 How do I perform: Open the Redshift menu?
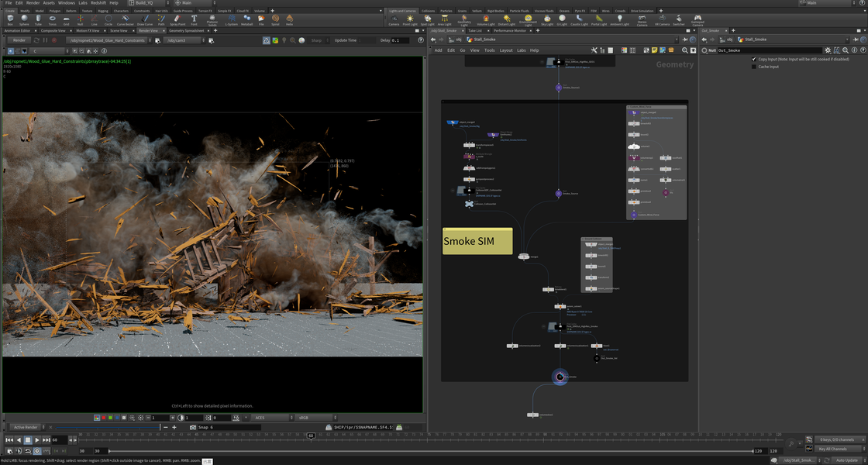98,3
